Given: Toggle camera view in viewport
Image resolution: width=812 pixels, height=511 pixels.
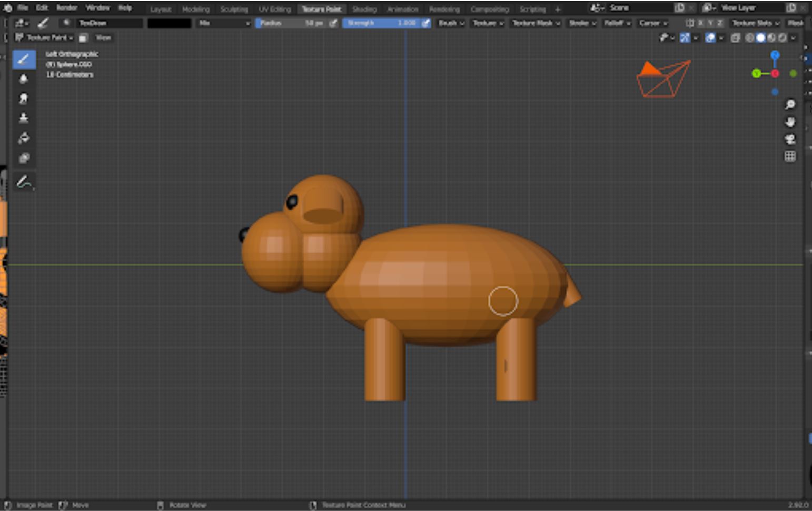Looking at the screenshot, I should 790,139.
